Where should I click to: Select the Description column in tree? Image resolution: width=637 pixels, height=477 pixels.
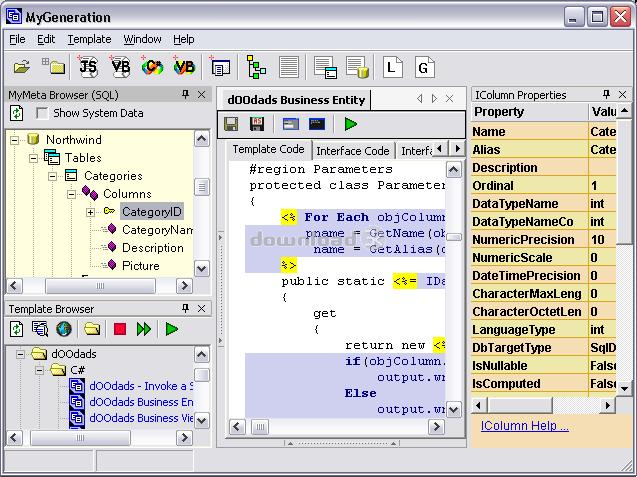point(153,247)
